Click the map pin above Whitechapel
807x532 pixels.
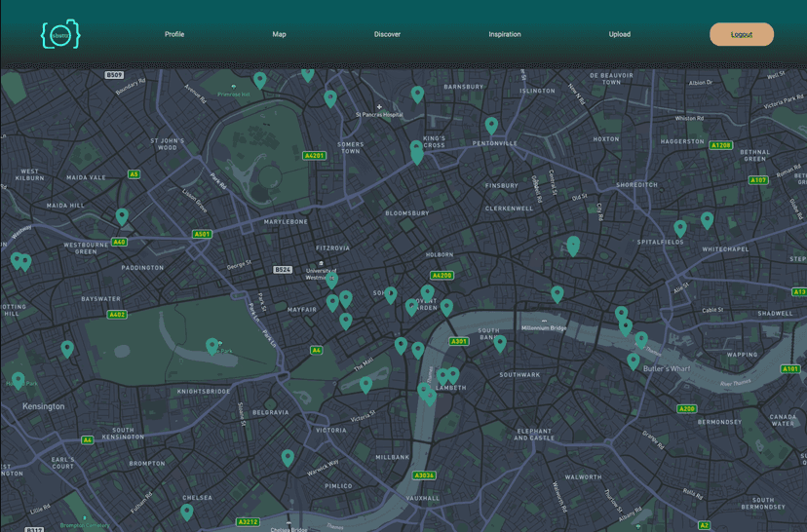(x=708, y=220)
